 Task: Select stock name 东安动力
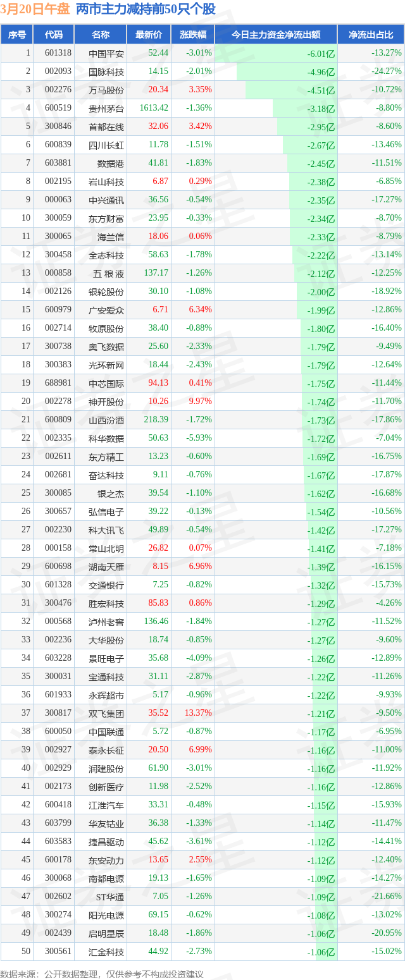point(107,860)
